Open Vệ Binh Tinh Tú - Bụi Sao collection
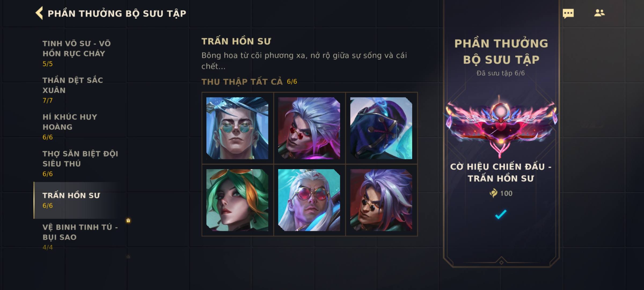The width and height of the screenshot is (644, 290). click(x=80, y=237)
